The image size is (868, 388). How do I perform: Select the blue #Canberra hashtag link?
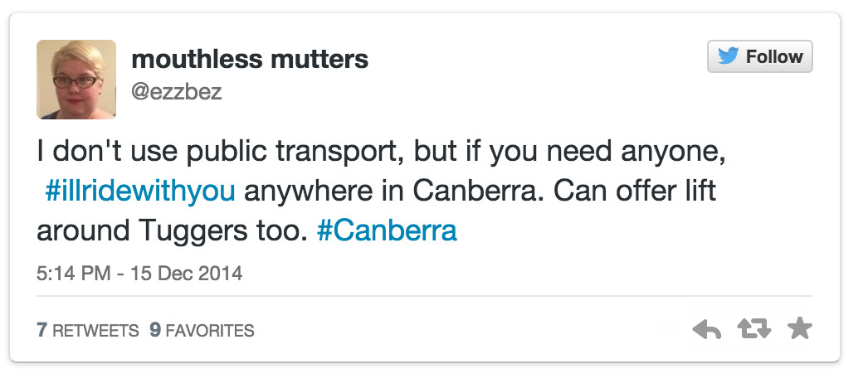click(x=387, y=230)
